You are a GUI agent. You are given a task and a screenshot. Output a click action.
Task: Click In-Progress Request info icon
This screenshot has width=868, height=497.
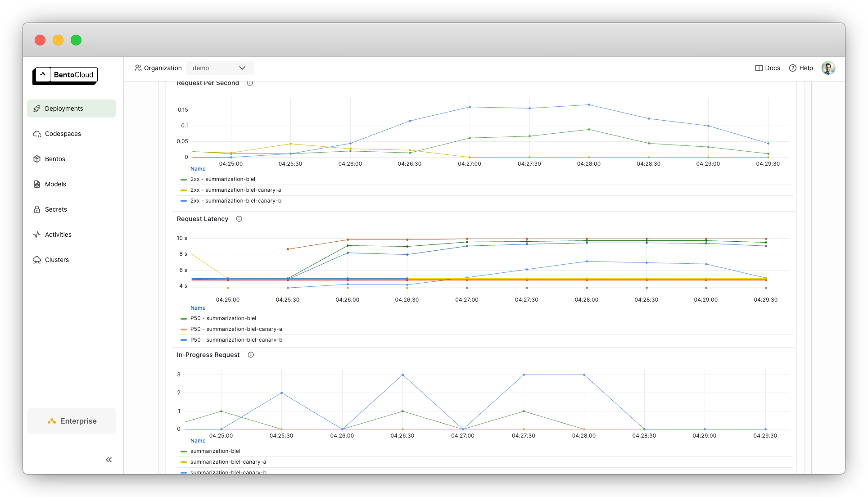(x=251, y=355)
